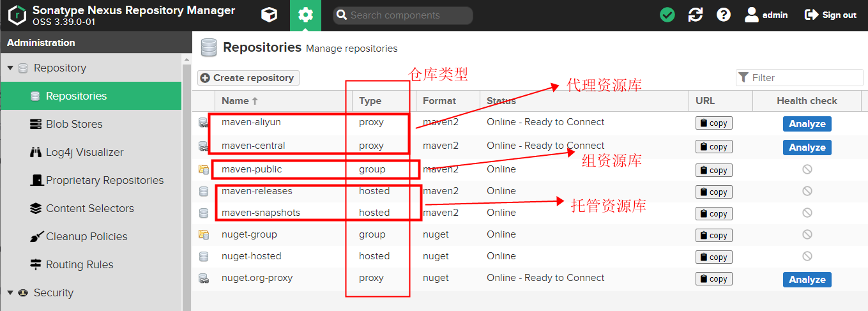
Task: Copy URL for nuget.org-proxy
Action: pos(714,279)
